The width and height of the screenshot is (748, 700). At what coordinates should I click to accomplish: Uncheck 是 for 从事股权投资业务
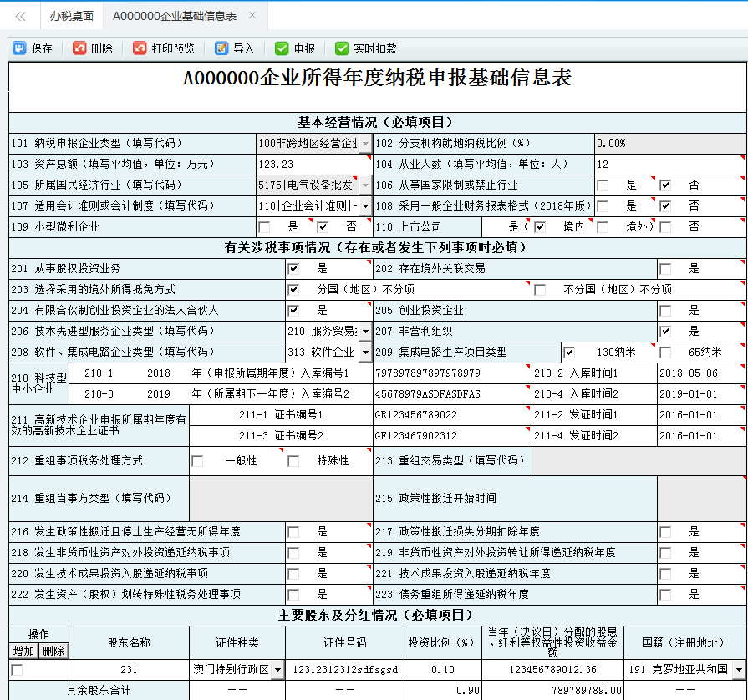tap(295, 268)
